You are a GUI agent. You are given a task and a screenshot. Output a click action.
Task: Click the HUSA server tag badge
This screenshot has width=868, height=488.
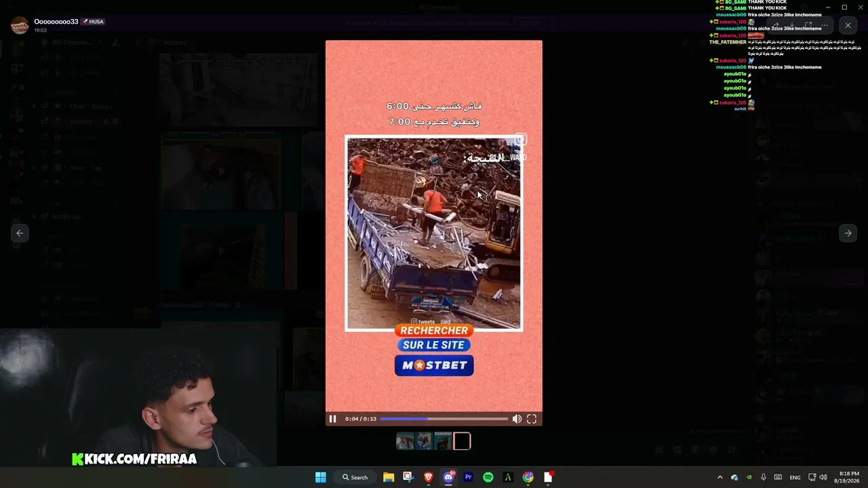(94, 22)
